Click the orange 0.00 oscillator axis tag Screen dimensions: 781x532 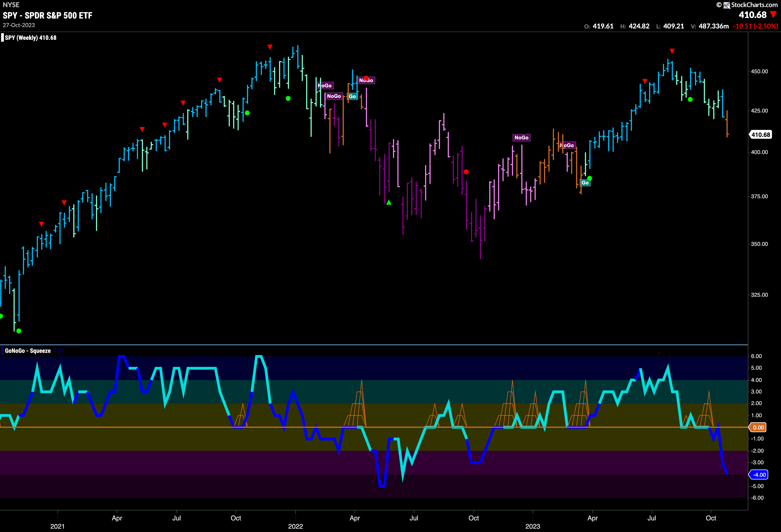[758, 427]
